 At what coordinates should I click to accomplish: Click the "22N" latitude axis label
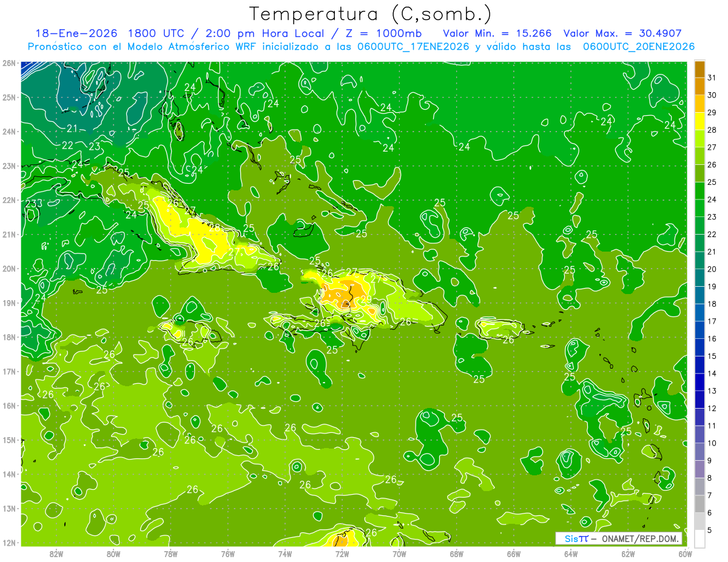tap(8, 200)
